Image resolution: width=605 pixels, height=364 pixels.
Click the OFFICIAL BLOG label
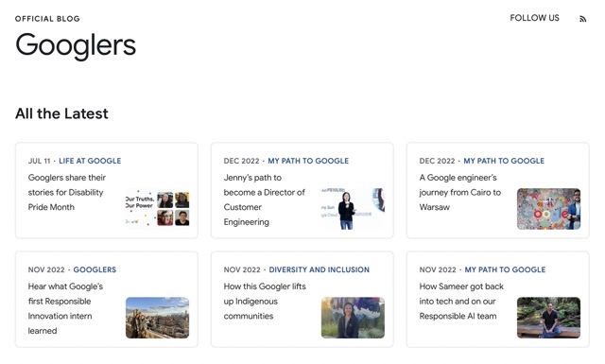[x=47, y=19]
